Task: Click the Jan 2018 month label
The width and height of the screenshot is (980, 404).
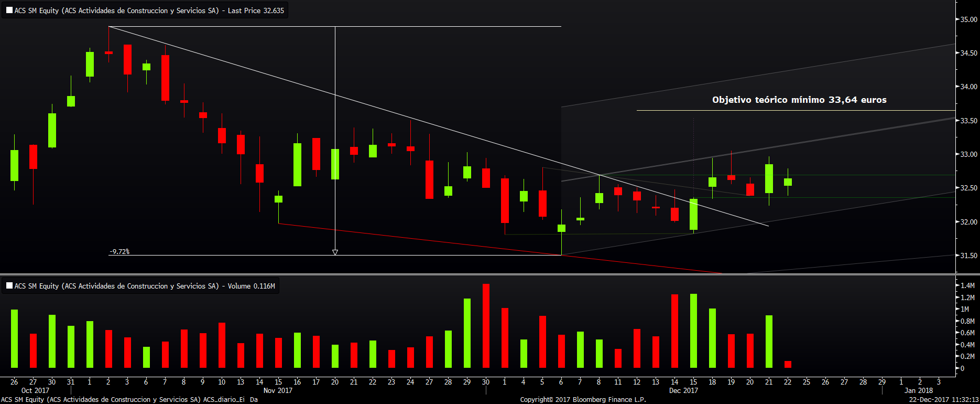Action: point(919,390)
